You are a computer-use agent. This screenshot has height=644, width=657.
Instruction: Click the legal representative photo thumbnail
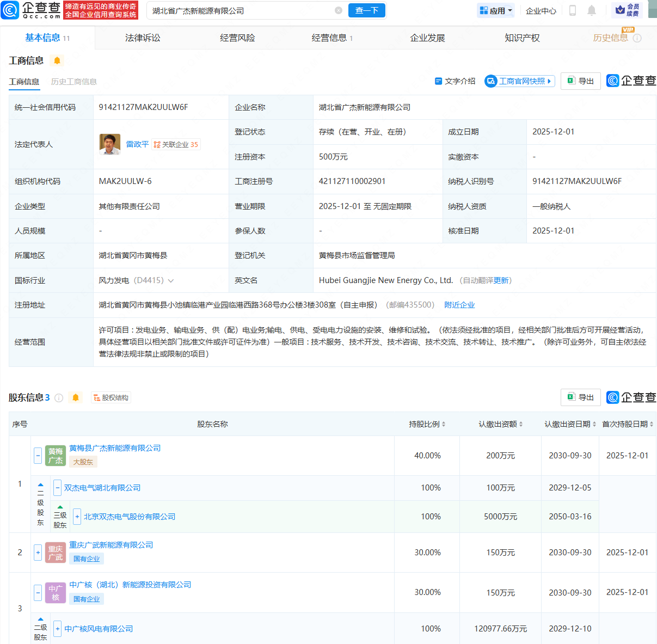110,144
